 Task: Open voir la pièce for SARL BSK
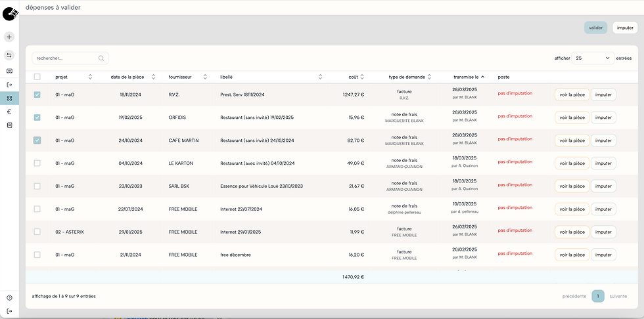(x=572, y=186)
